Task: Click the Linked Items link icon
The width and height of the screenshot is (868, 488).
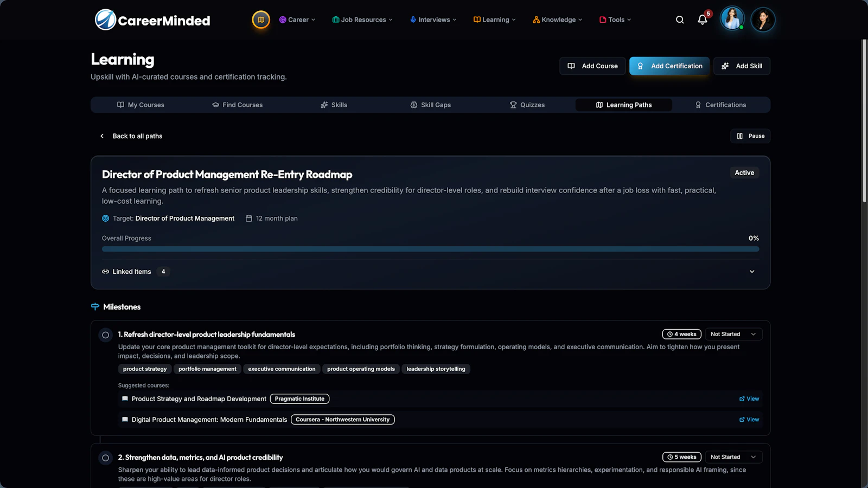Action: coord(105,272)
